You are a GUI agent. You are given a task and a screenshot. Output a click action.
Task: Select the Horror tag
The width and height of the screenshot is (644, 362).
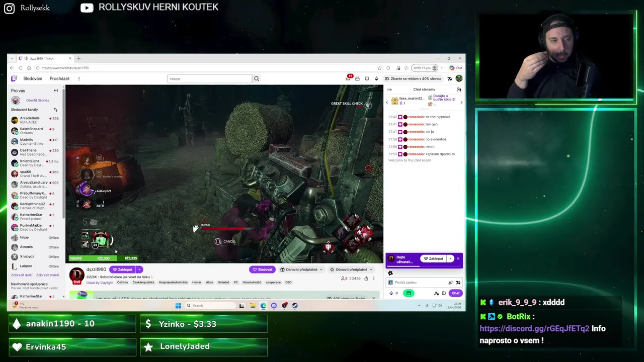[x=197, y=283]
